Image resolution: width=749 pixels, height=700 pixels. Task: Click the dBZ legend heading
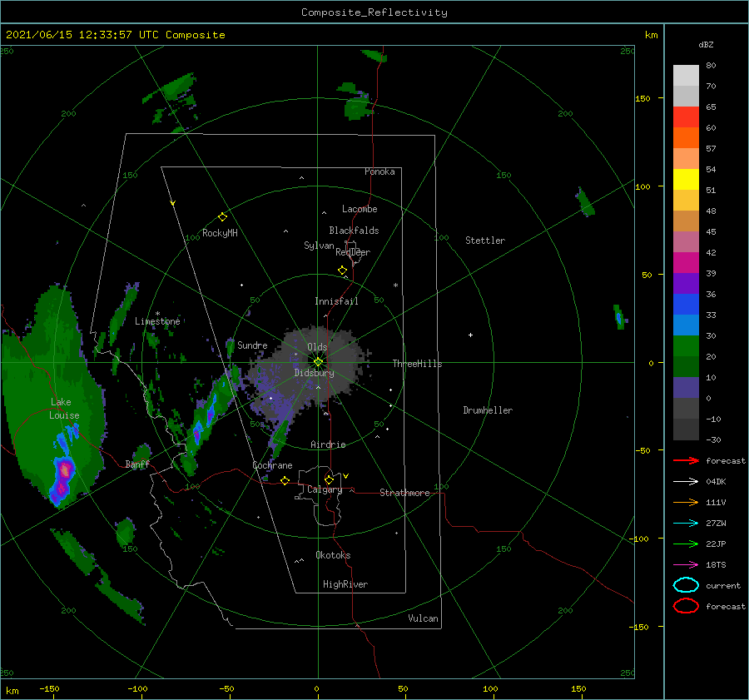pos(706,44)
